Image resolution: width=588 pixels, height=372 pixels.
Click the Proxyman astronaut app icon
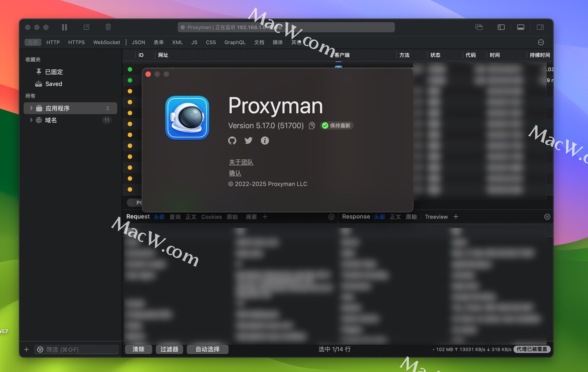pyautogui.click(x=187, y=118)
